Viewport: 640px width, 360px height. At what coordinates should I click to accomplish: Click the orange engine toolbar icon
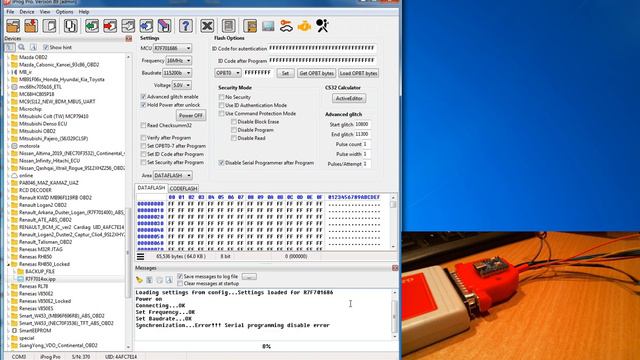[x=304, y=26]
